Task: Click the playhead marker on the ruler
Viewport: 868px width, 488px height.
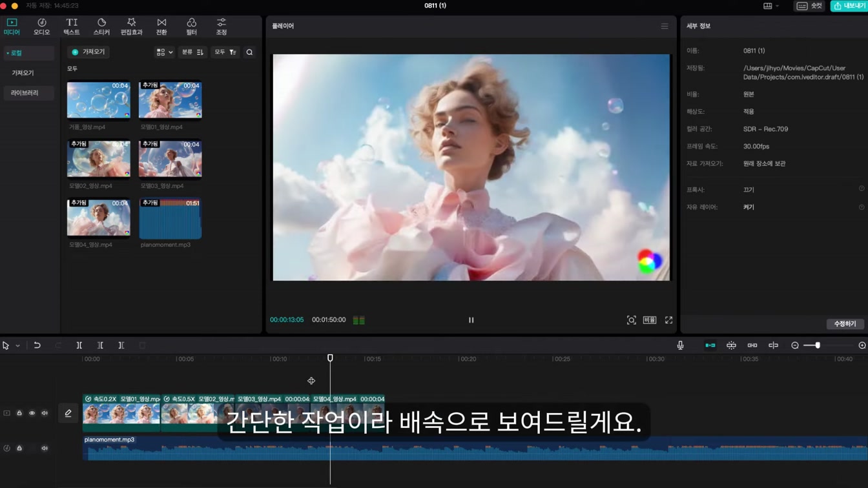Action: point(330,358)
